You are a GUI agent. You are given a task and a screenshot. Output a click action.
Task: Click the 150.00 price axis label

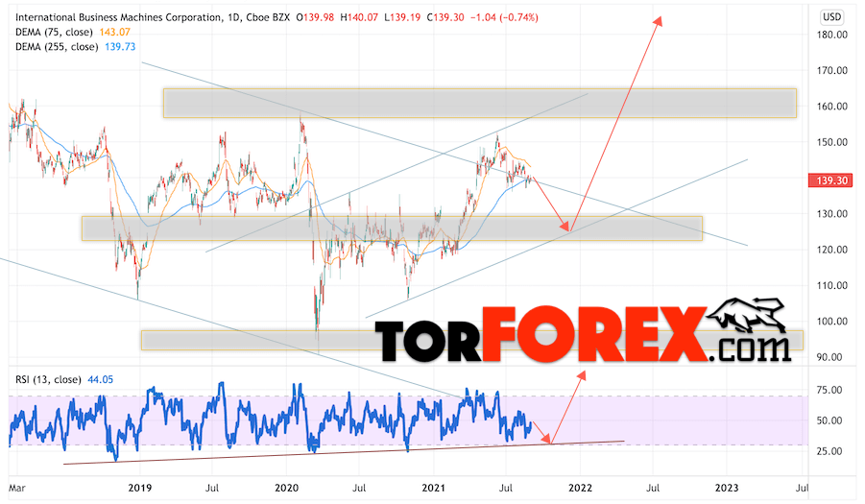tap(832, 142)
